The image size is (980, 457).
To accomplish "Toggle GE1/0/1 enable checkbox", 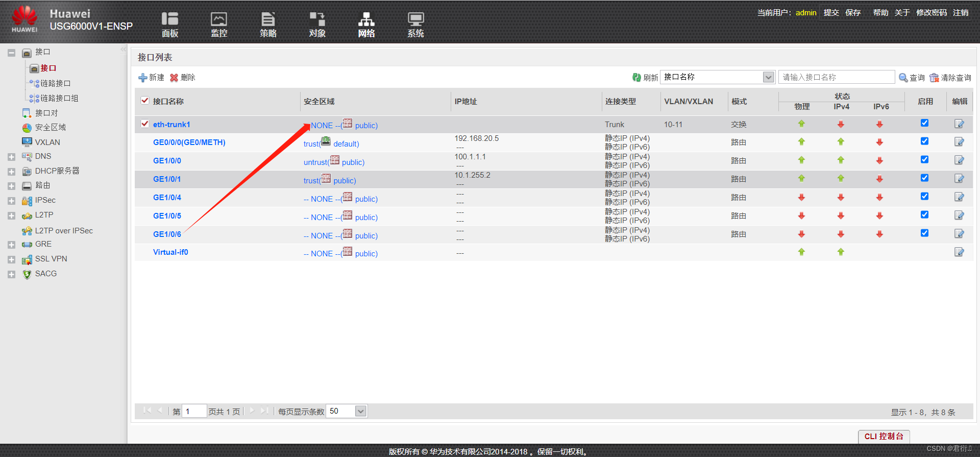I will click(x=924, y=178).
